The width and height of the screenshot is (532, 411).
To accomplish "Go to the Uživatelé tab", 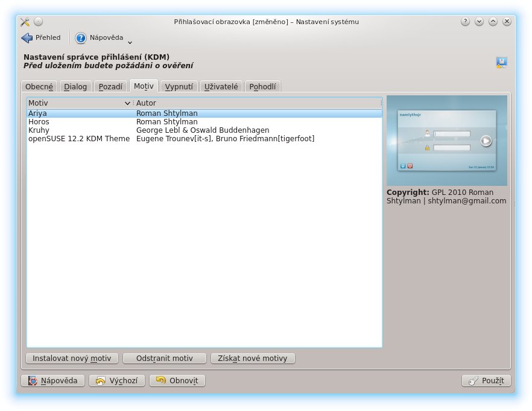I will 221,87.
